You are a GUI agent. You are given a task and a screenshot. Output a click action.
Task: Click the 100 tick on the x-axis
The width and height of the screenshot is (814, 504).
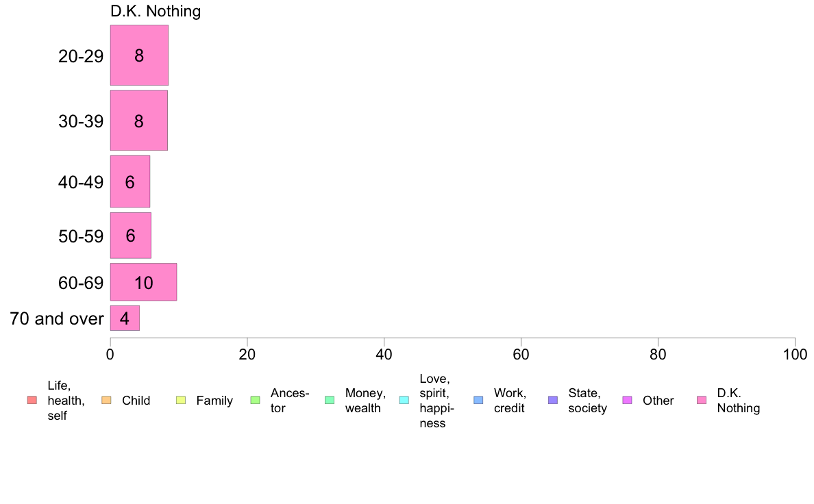coord(795,355)
